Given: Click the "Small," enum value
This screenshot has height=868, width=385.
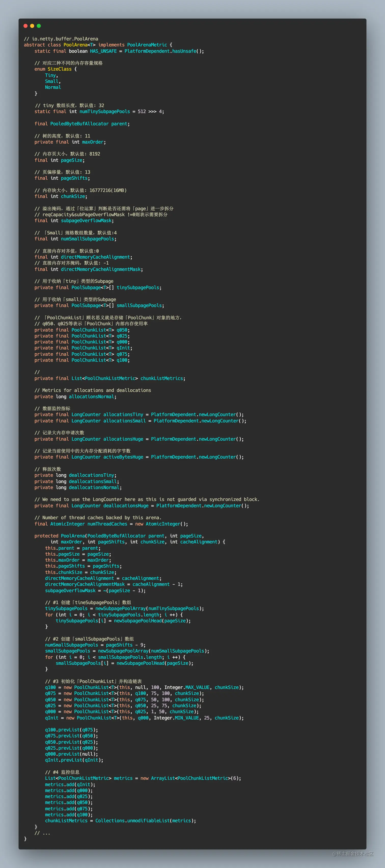Looking at the screenshot, I should [x=53, y=82].
